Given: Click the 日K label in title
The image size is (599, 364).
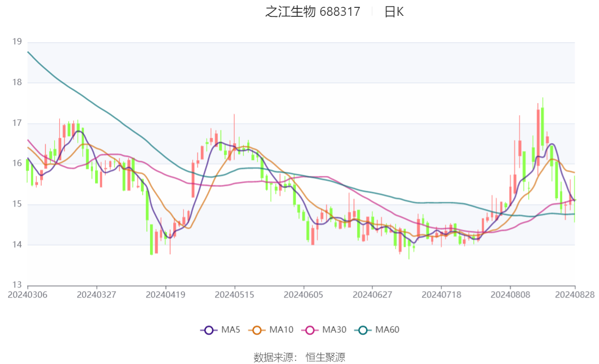Looking at the screenshot, I should pos(394,12).
